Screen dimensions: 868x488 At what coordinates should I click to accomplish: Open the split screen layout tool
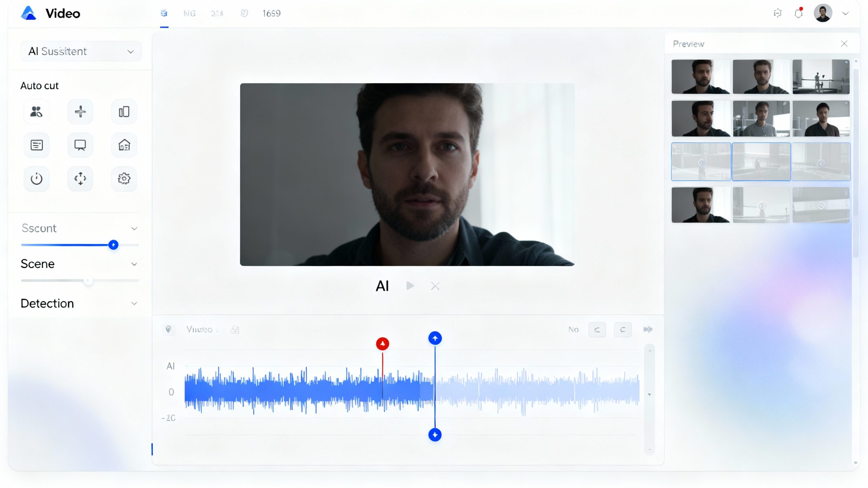tap(124, 111)
